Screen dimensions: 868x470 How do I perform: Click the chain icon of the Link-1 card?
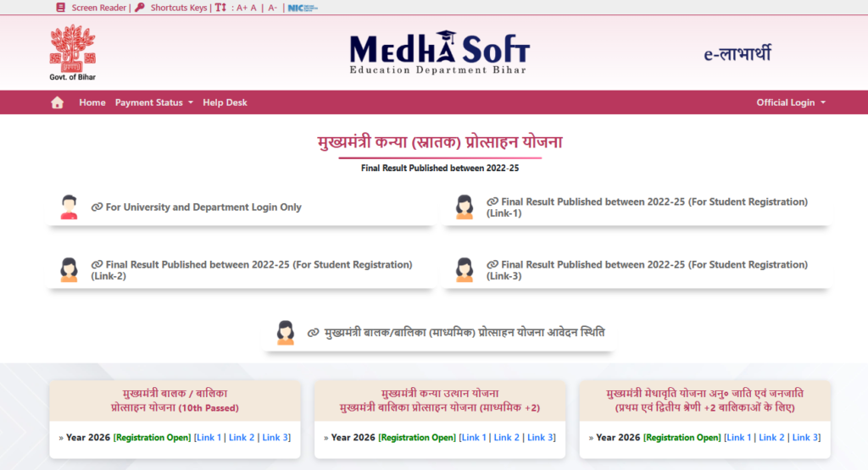(x=492, y=202)
